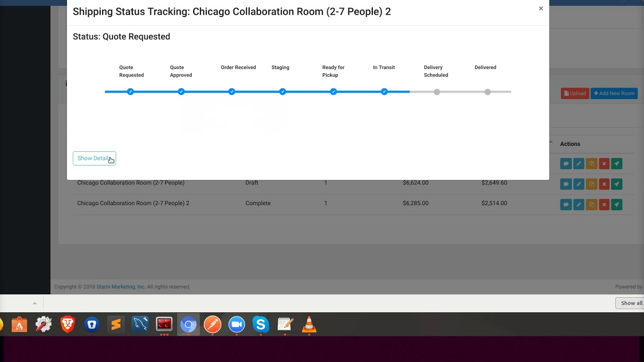Click the Draft status cell
Screen dimensions: 644x362
(252, 183)
